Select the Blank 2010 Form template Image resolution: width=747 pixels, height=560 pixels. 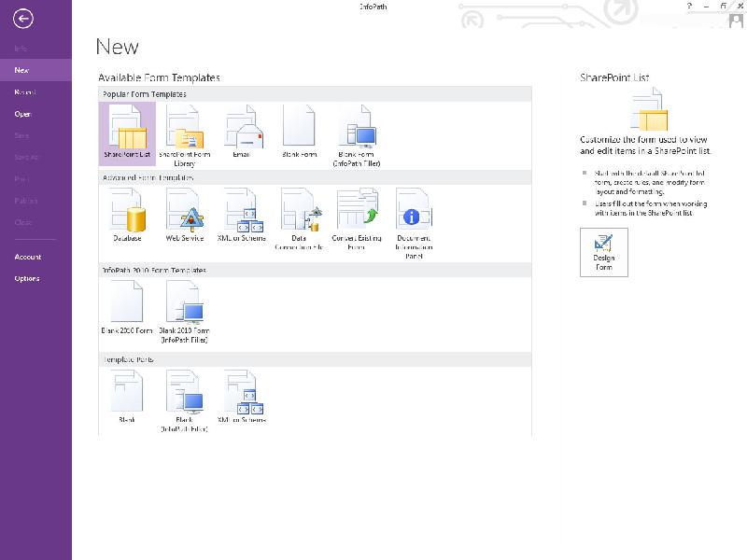click(x=127, y=308)
